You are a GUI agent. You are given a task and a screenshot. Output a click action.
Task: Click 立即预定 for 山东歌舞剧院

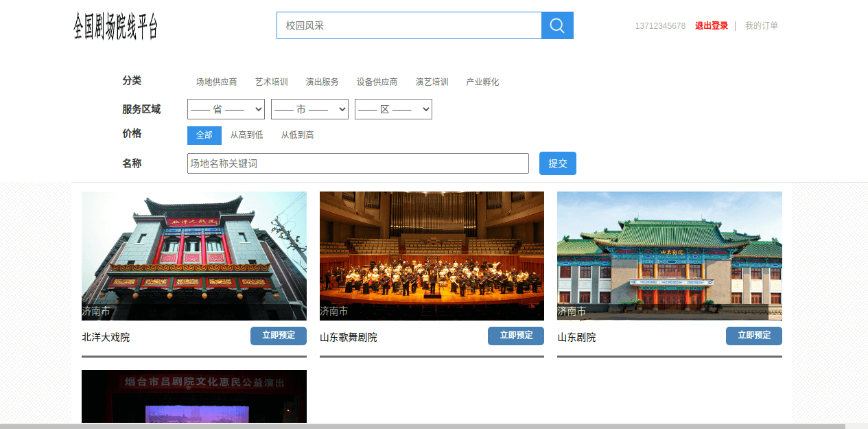516,336
